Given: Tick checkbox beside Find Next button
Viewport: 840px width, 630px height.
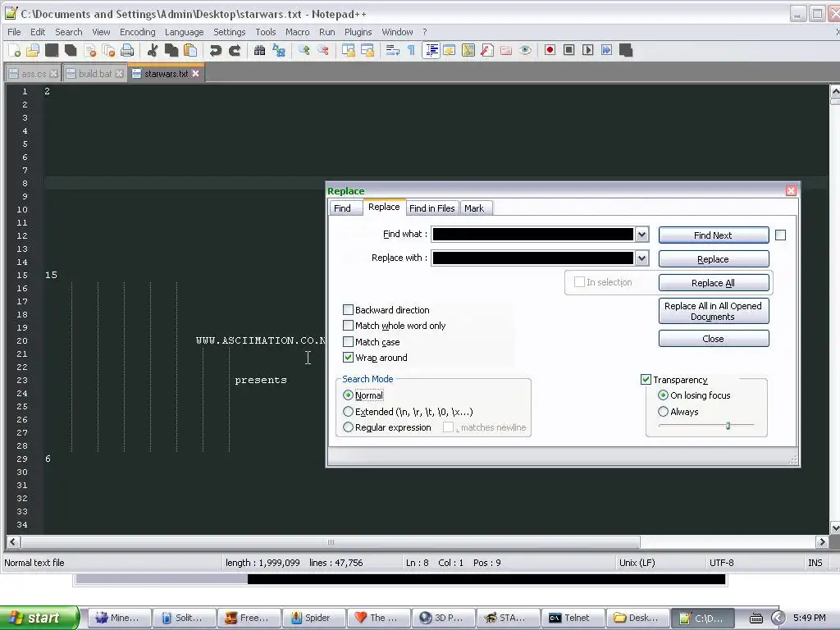Looking at the screenshot, I should (x=781, y=235).
